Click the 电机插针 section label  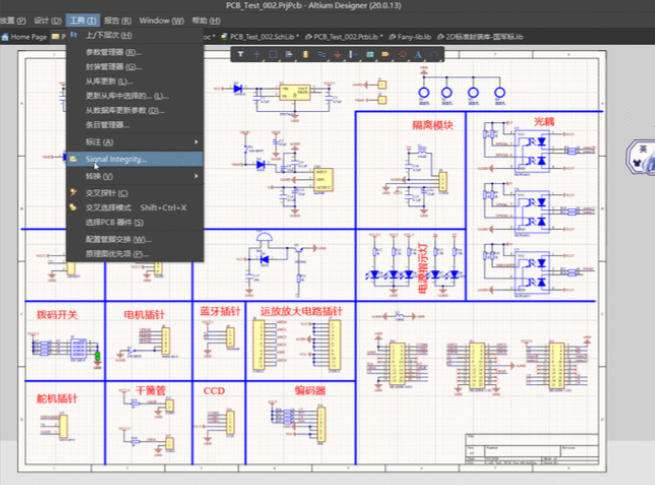[144, 315]
